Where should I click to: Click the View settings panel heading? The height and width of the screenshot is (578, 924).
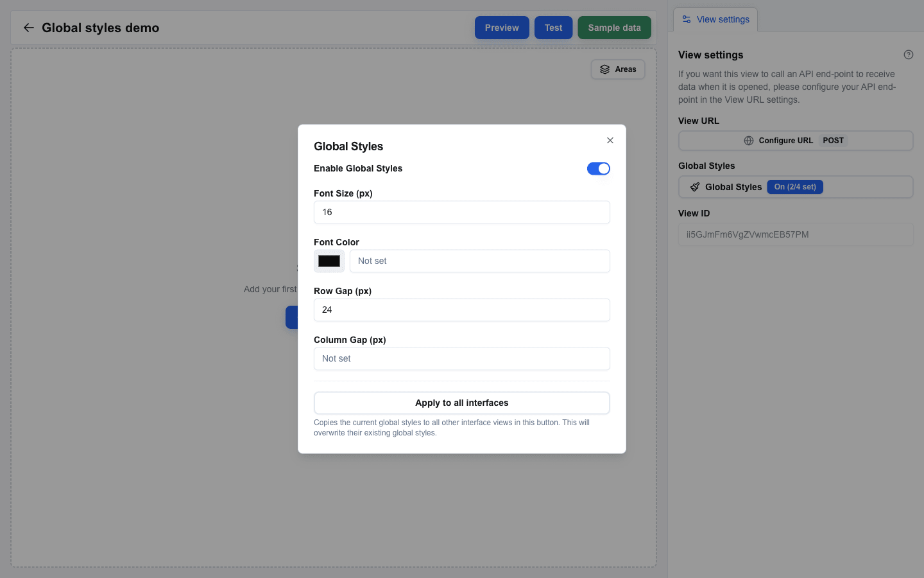click(711, 55)
